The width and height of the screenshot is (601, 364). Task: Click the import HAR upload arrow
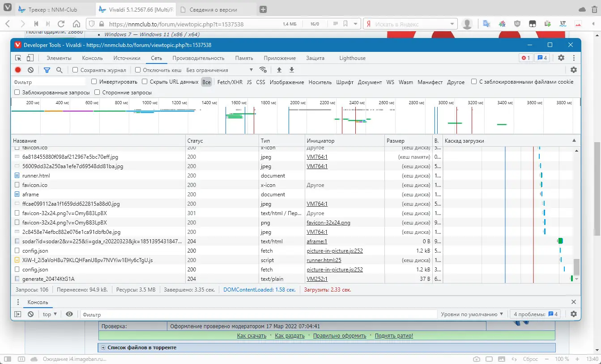click(x=279, y=70)
